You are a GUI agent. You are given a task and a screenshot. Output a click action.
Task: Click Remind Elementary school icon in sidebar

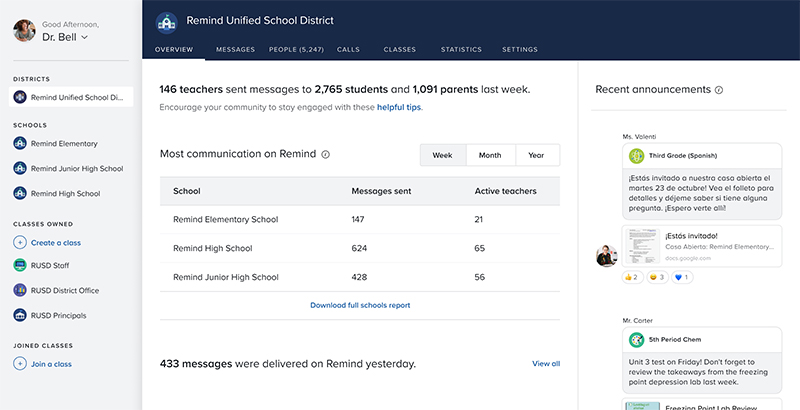coord(20,143)
